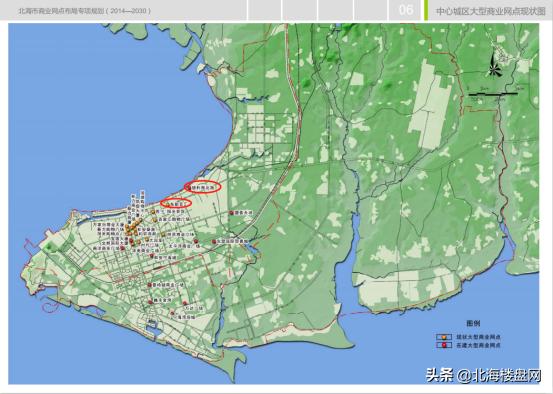
Task: Click the map scale bar
Action: 493,94
